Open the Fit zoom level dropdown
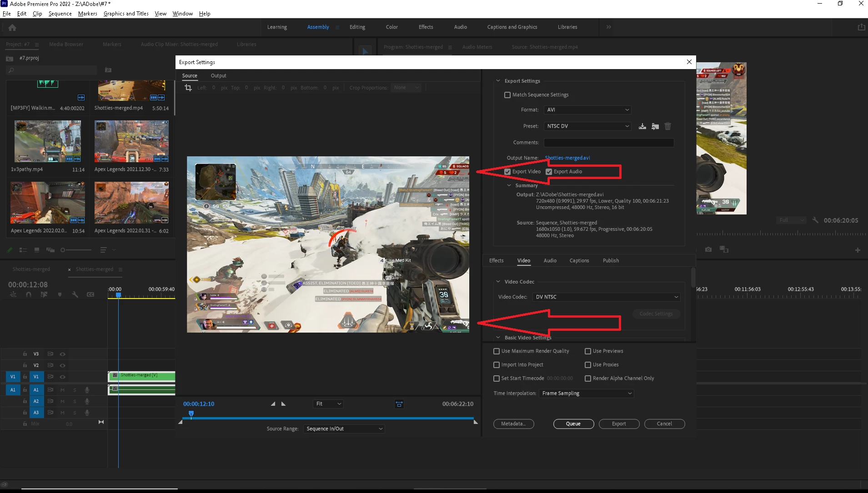The width and height of the screenshot is (868, 493). [x=328, y=404]
